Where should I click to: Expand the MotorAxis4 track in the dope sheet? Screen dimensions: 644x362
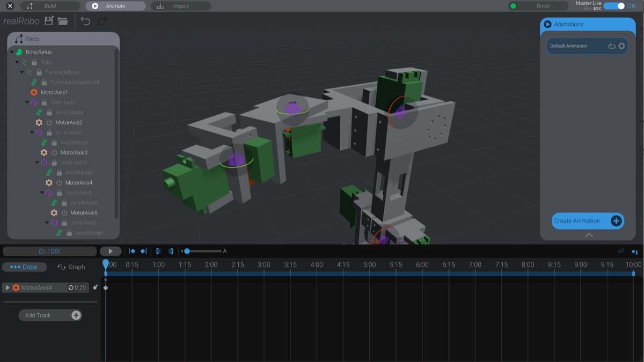(x=8, y=288)
